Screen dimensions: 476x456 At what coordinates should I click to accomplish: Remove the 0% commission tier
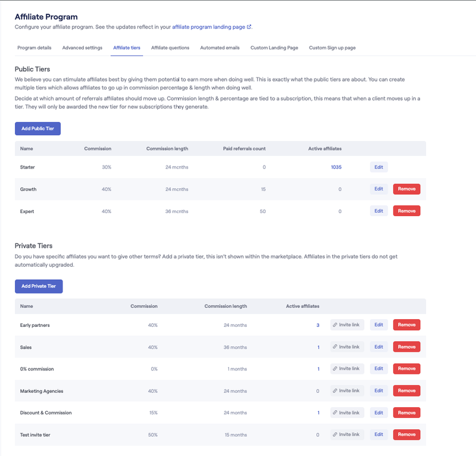406,368
